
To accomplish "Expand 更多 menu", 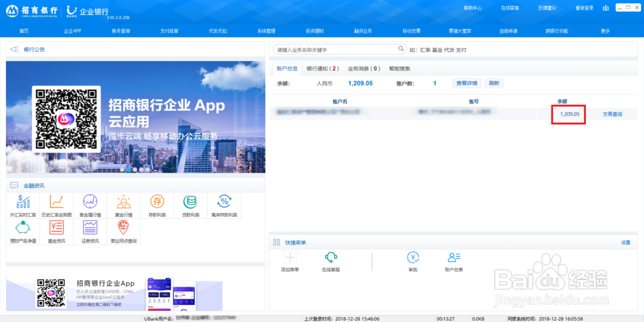I will pyautogui.click(x=605, y=31).
